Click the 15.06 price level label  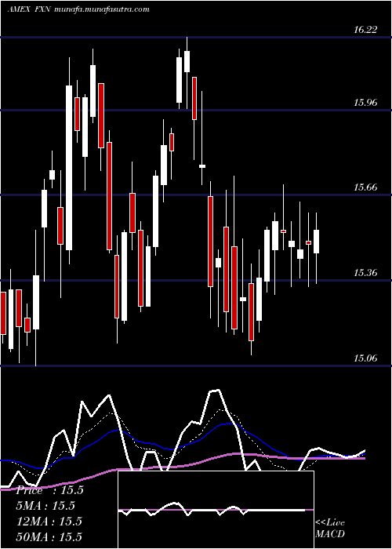[x=365, y=358]
